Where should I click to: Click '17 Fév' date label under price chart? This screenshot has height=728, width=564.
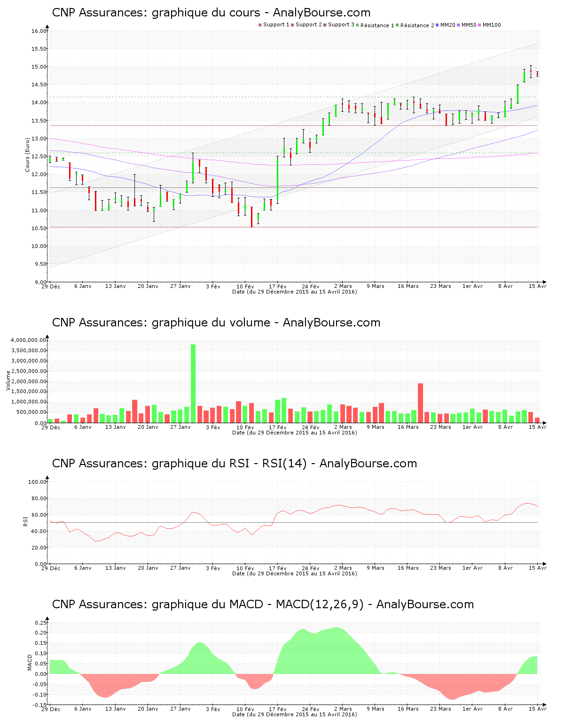point(278,286)
